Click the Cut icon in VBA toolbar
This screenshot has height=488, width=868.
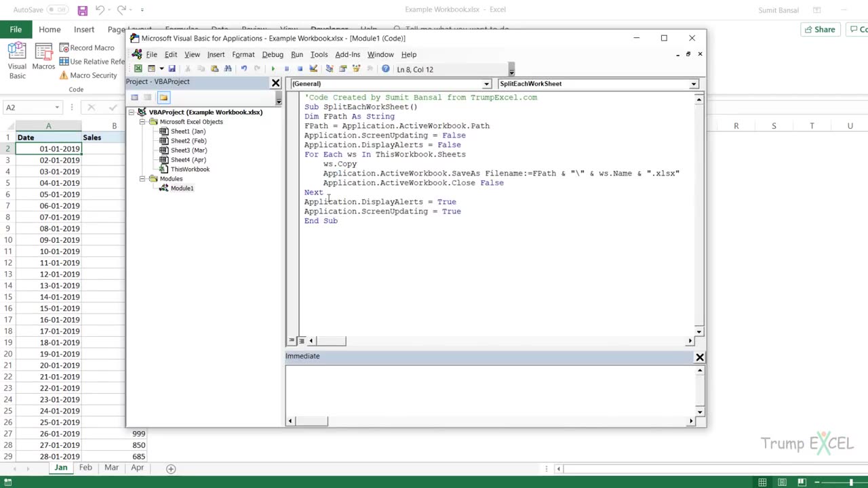point(187,68)
